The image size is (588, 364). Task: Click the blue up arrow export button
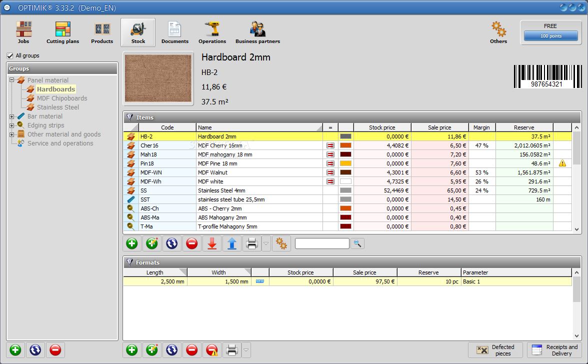point(232,243)
